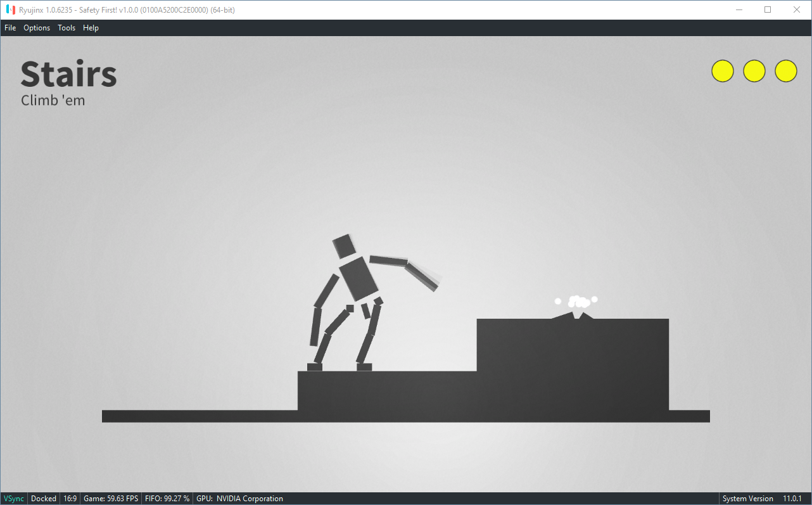Image resolution: width=812 pixels, height=505 pixels.
Task: Click the System Version 11.0.1 indicator
Action: [765, 498]
